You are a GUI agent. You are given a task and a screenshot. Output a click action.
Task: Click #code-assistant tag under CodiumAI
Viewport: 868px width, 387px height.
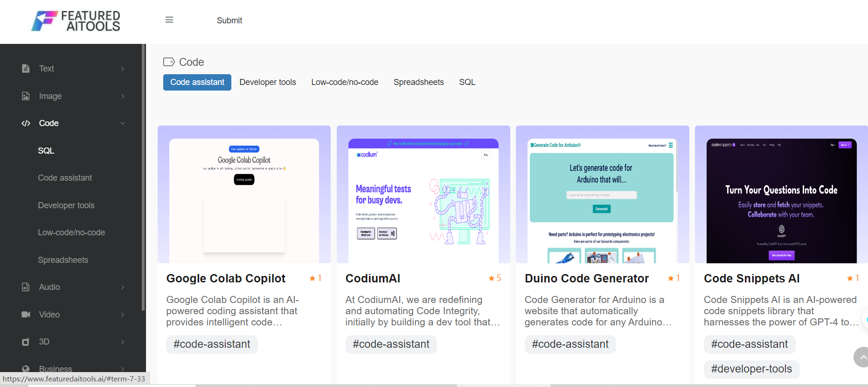point(391,344)
